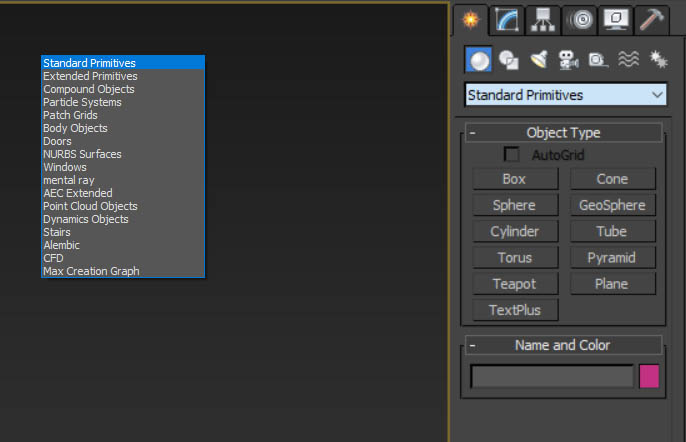Select Dynamics Objects in the list
The image size is (686, 442).
click(x=123, y=219)
